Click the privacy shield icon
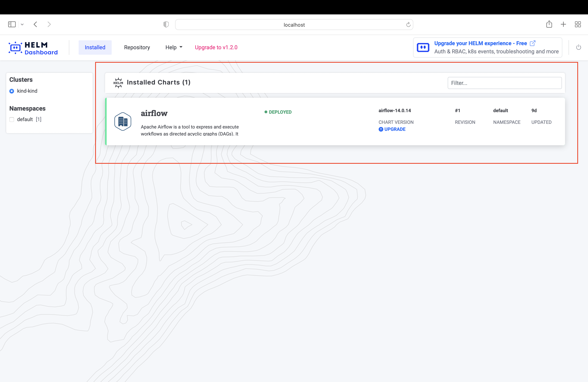The image size is (588, 382). coord(166,24)
